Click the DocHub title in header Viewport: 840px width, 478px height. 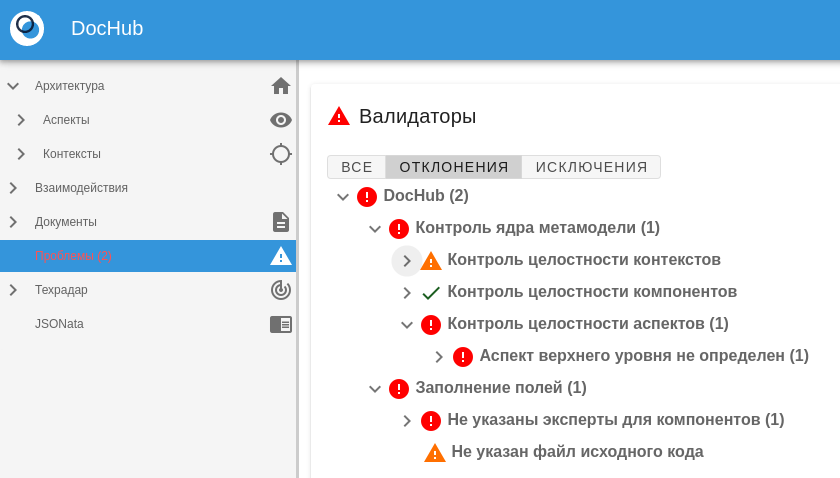pos(107,28)
